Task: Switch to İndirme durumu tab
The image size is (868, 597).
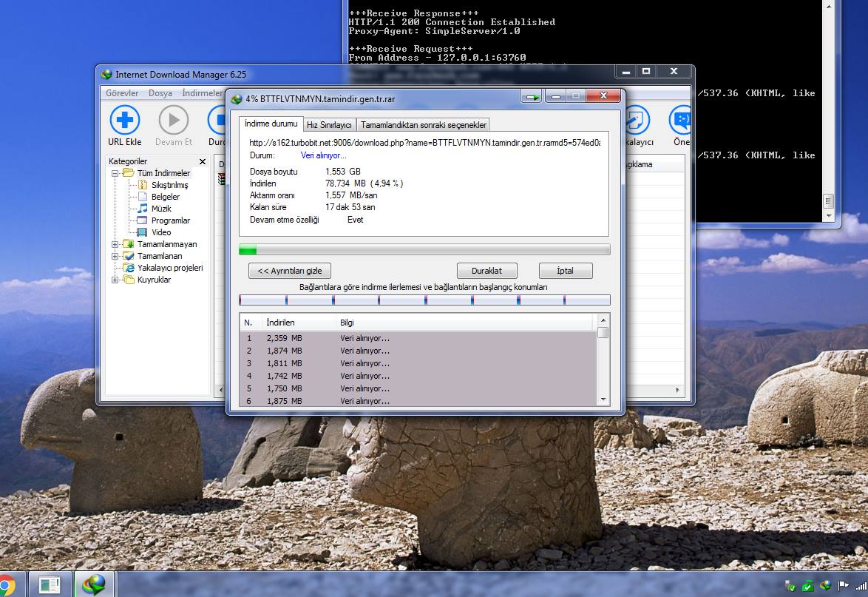Action: [271, 124]
